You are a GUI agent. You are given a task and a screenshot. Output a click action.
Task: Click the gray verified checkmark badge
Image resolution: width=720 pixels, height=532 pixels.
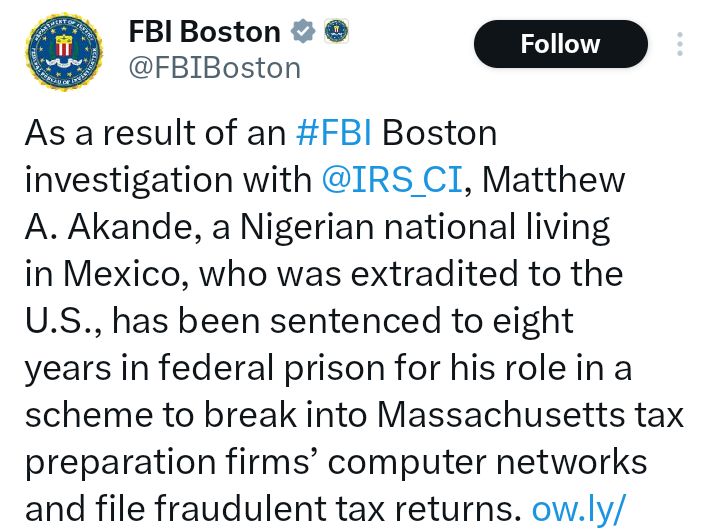click(302, 32)
